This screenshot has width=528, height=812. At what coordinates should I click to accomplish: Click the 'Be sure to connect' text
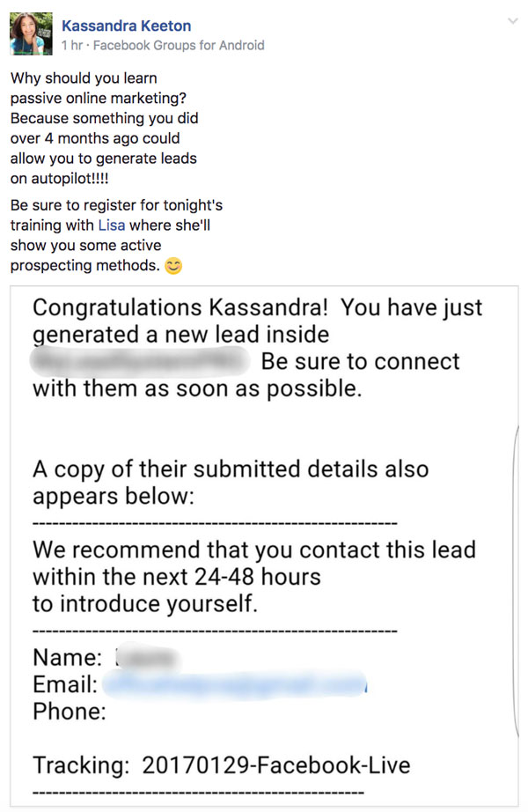(360, 361)
